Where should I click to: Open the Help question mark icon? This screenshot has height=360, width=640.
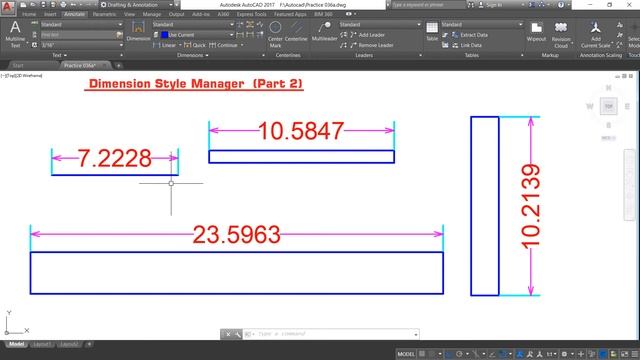pos(561,5)
